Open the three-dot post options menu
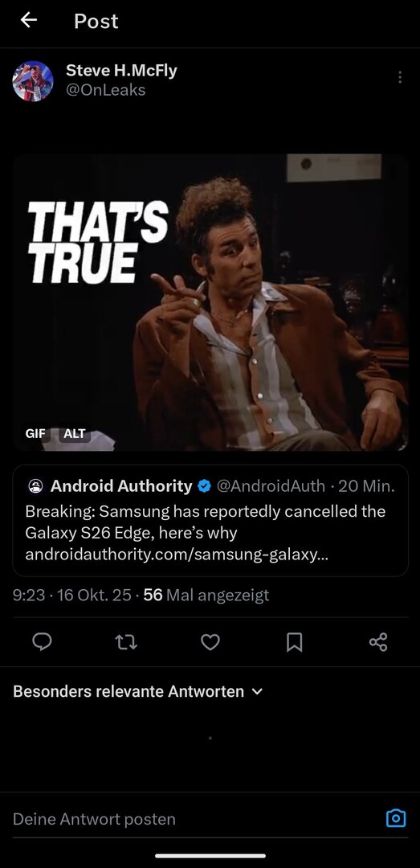Viewport: 420px width, 868px height. click(x=400, y=77)
